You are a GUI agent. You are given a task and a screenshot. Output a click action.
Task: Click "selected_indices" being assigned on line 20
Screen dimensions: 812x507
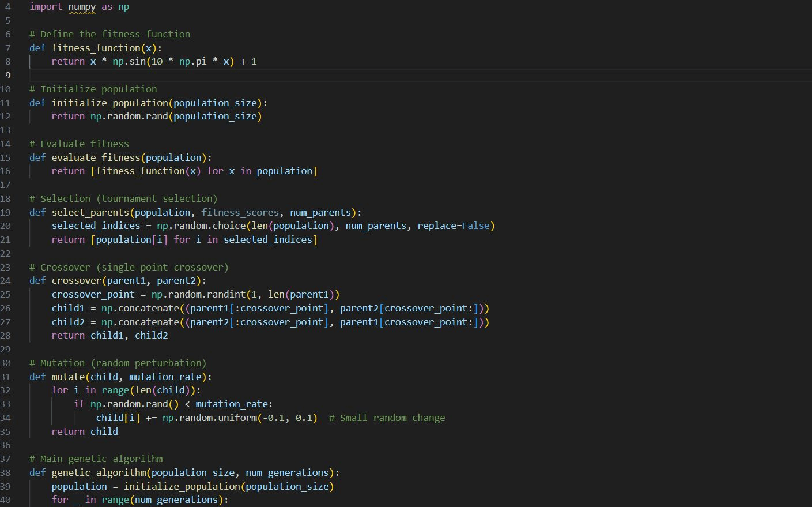96,226
